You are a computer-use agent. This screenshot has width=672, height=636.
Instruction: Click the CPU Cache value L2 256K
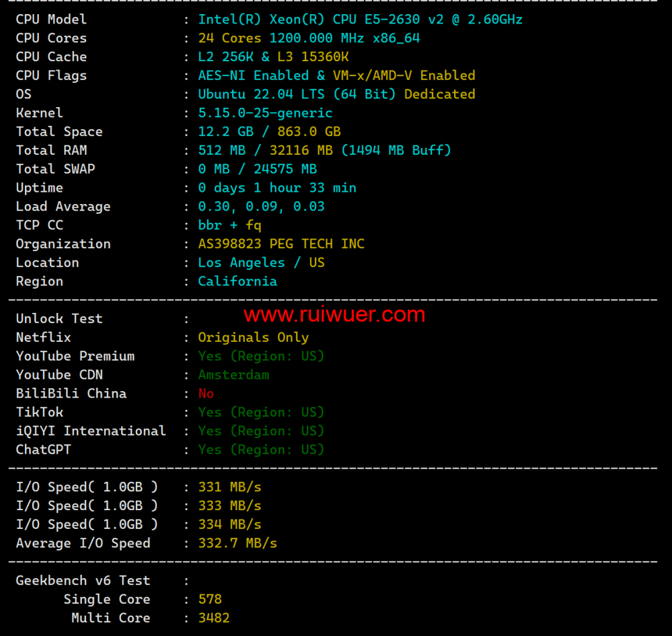(x=229, y=57)
